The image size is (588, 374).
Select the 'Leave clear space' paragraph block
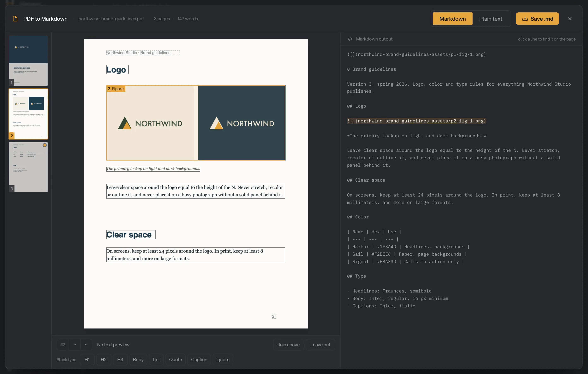(x=196, y=191)
